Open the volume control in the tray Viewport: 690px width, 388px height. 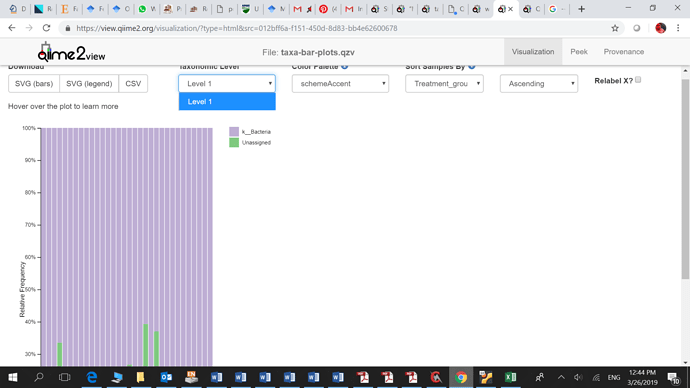(578, 377)
